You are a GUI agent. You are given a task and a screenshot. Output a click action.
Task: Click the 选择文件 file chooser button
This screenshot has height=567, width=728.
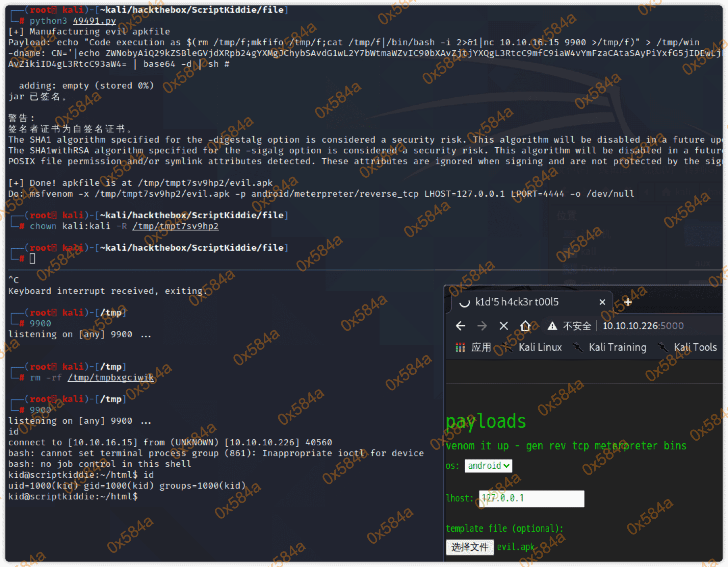click(x=470, y=547)
